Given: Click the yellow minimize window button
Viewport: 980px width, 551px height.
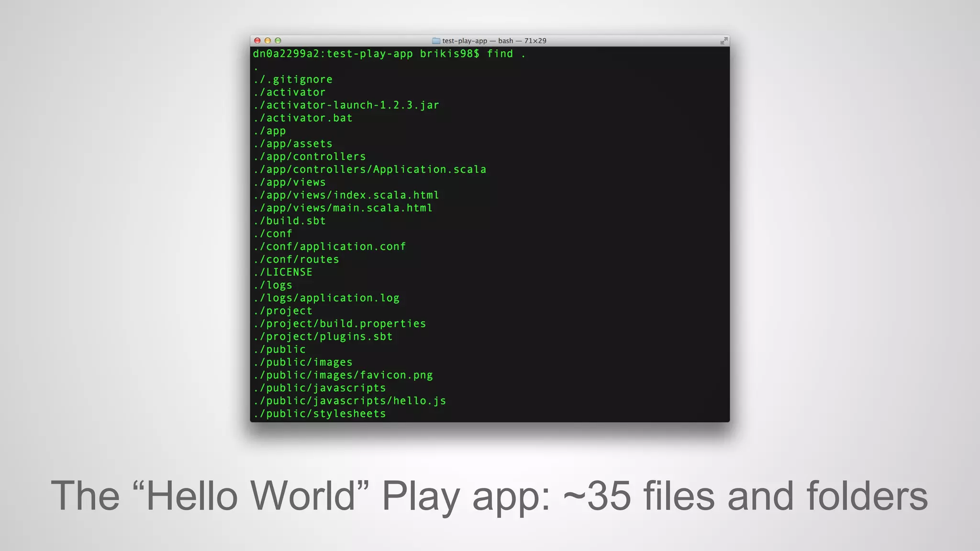Looking at the screenshot, I should click(267, 41).
